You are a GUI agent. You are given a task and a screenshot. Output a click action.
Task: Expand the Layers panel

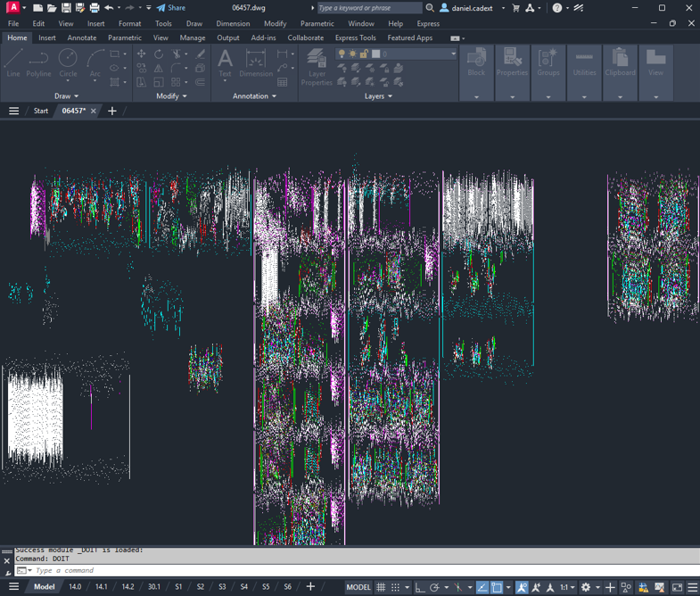379,96
